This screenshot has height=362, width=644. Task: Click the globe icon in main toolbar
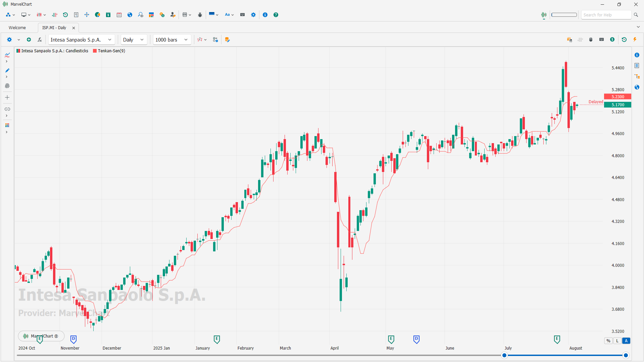click(x=130, y=15)
